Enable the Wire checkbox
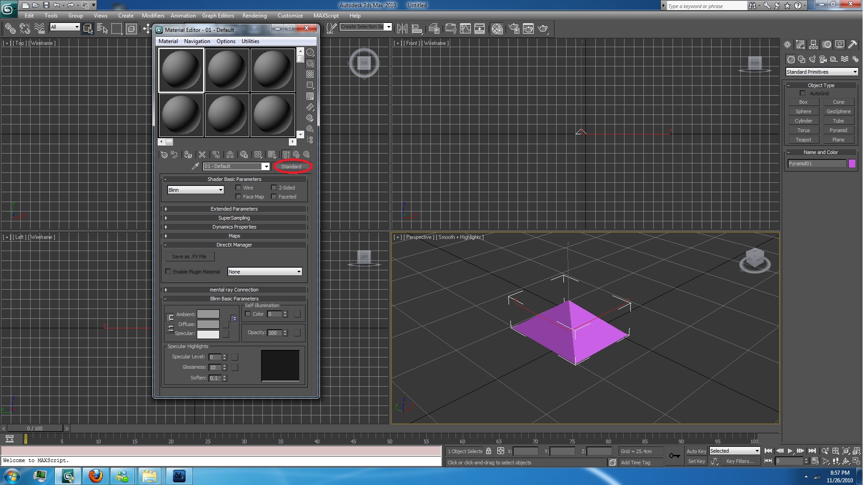 tap(238, 187)
